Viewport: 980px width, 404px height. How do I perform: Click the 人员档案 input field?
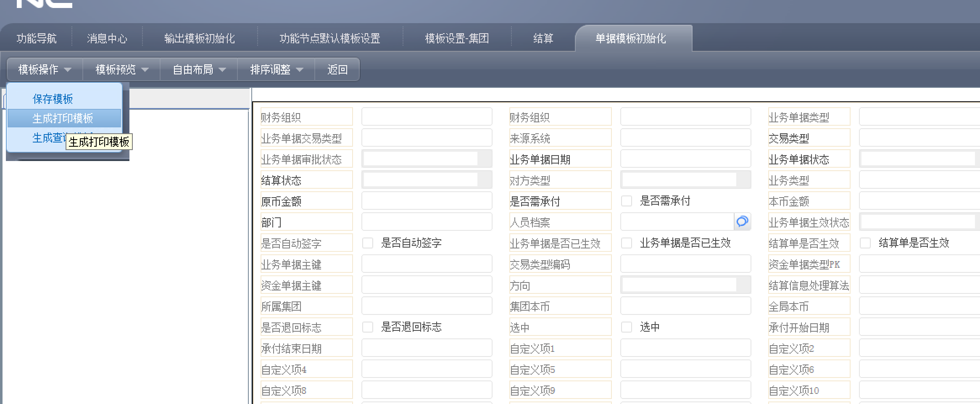[x=677, y=222]
